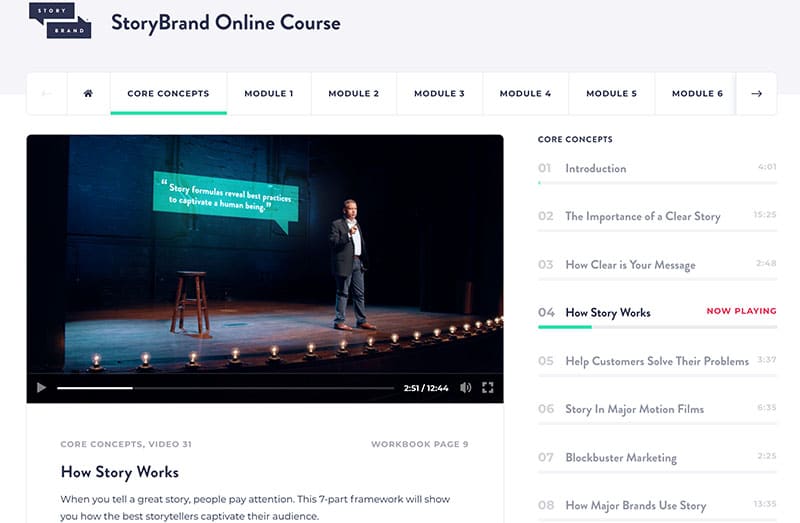
Task: Switch to the Module 2 tab
Action: click(x=354, y=93)
